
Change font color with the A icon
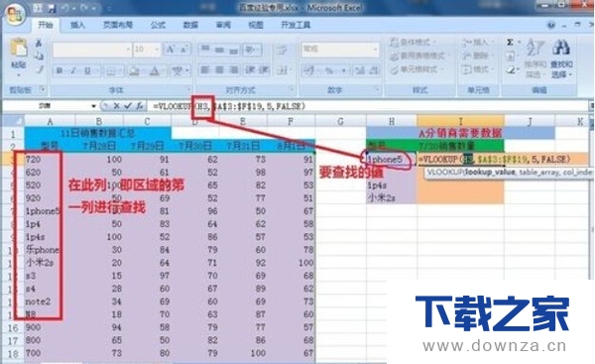click(x=155, y=70)
